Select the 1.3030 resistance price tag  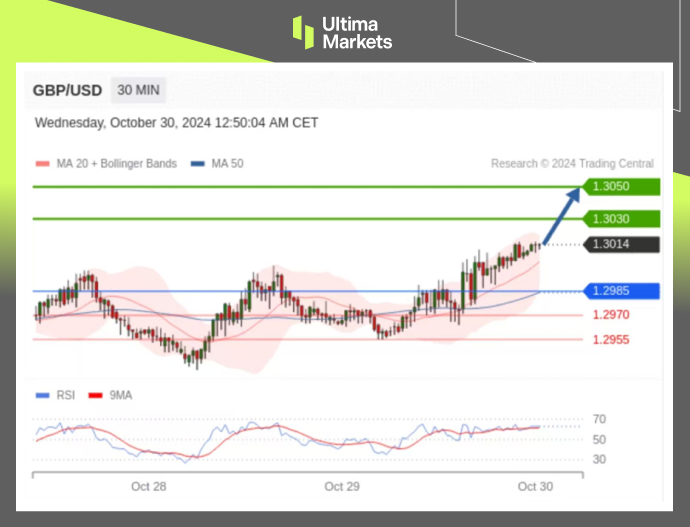click(621, 219)
